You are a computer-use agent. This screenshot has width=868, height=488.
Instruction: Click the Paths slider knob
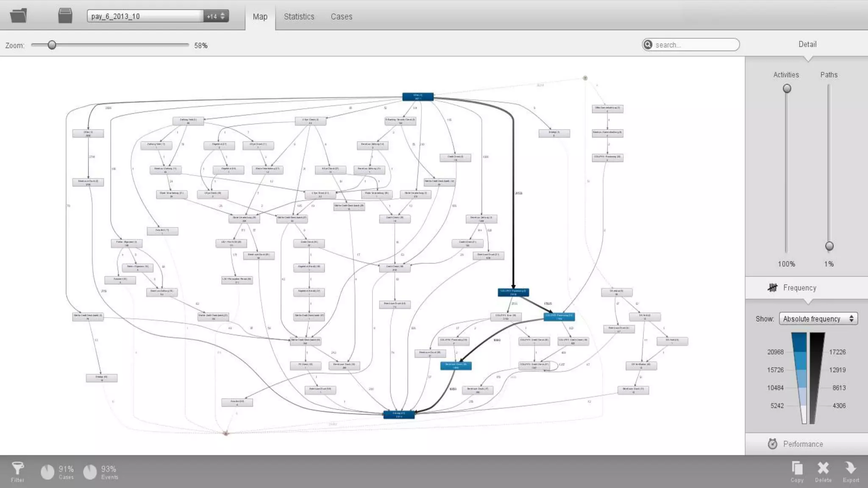tap(829, 246)
